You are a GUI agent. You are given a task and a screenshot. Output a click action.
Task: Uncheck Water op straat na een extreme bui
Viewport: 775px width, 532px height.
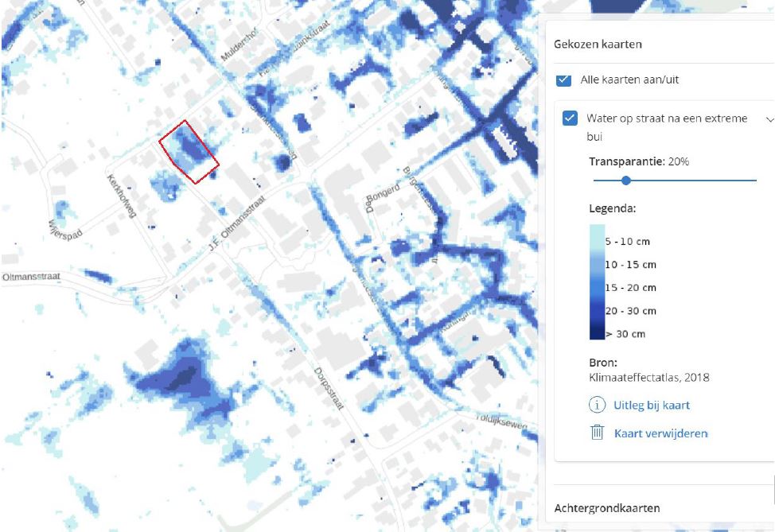(570, 118)
